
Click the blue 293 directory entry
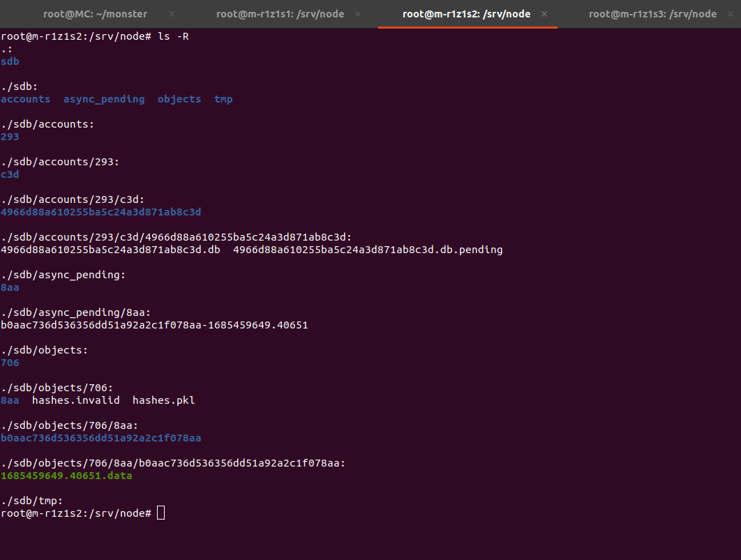(x=10, y=137)
